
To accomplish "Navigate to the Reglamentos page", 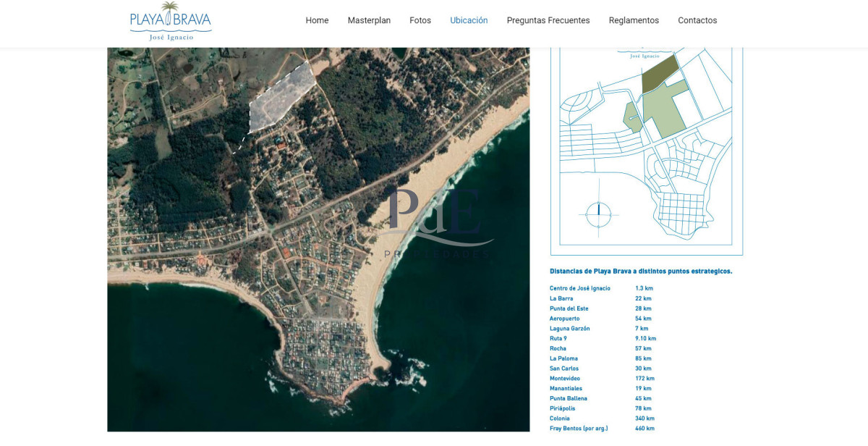I will pyautogui.click(x=634, y=20).
